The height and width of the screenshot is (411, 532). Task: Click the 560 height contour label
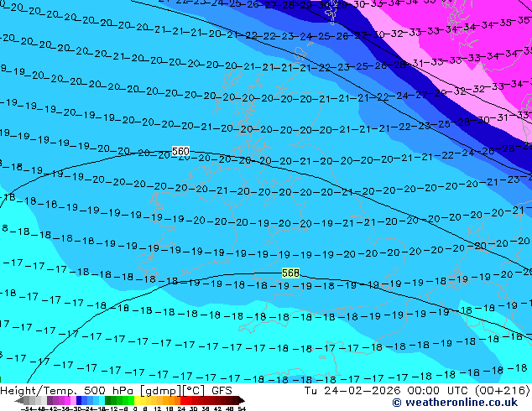pyautogui.click(x=180, y=151)
